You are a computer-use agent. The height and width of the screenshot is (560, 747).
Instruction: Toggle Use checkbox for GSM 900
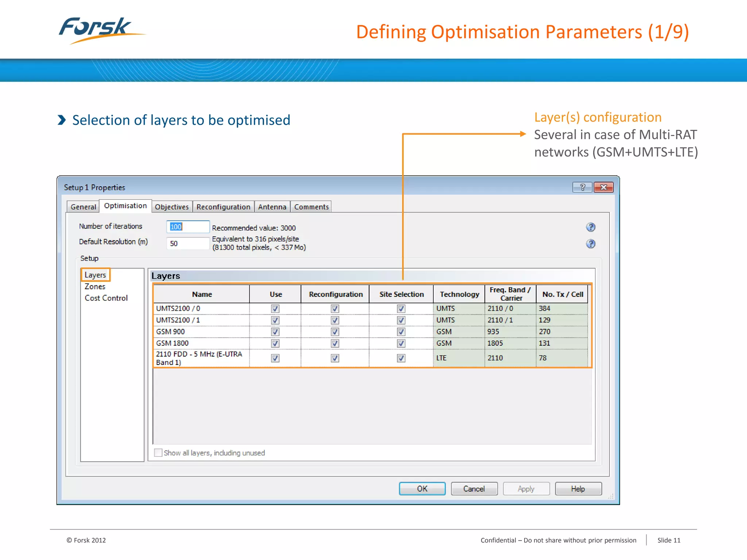[275, 332]
